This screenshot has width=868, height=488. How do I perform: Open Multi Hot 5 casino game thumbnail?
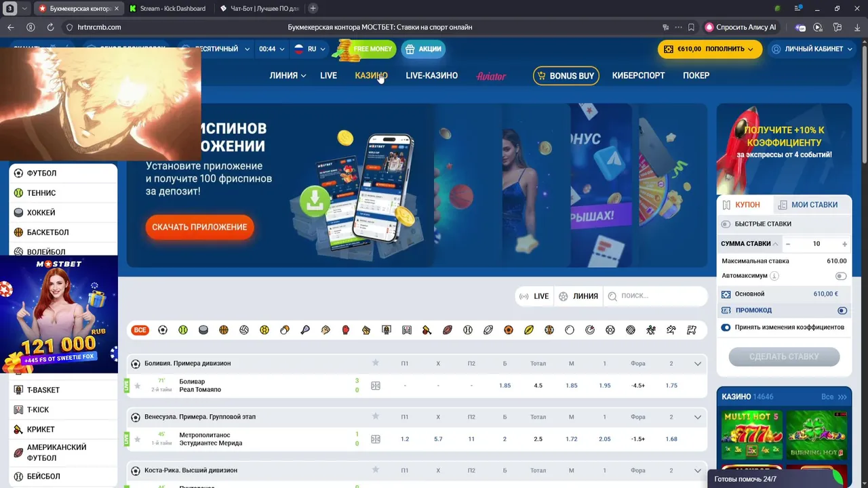752,434
